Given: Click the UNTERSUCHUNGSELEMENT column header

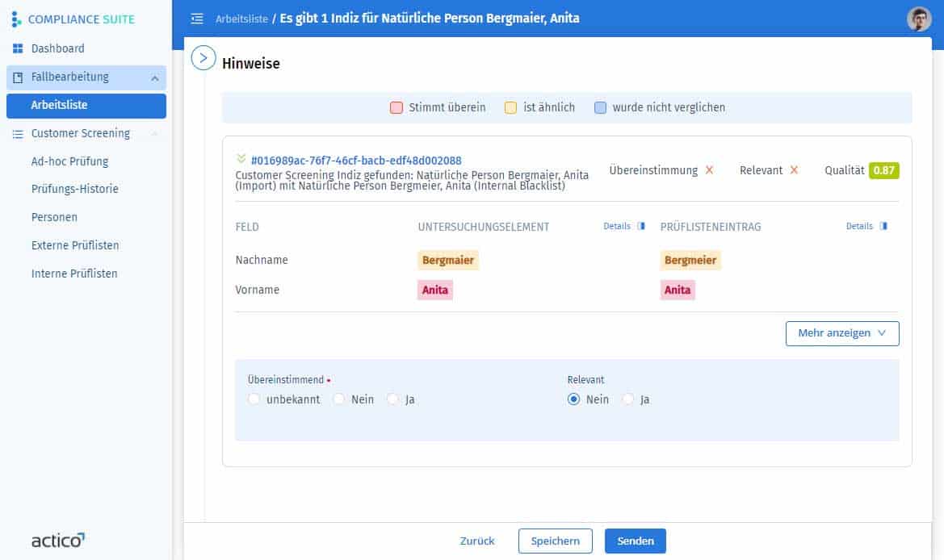Looking at the screenshot, I should (x=484, y=227).
